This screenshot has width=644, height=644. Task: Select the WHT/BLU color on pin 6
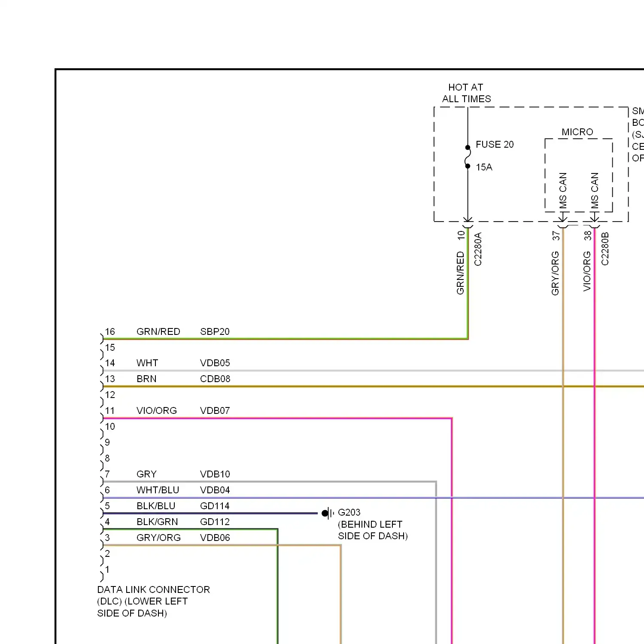158,490
